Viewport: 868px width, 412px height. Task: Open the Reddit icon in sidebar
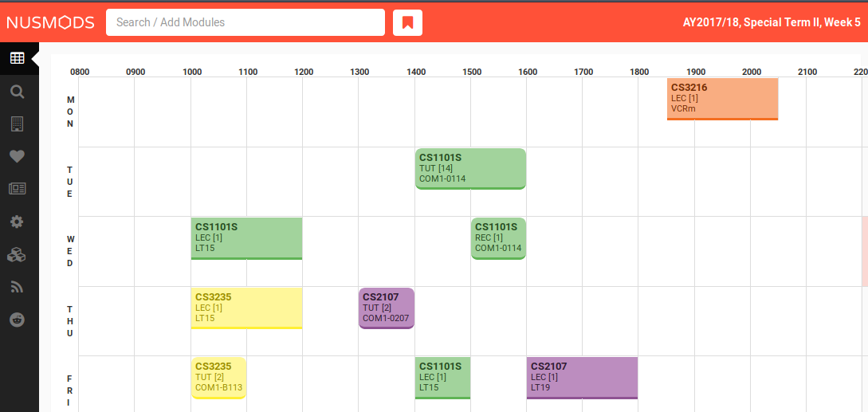[x=18, y=320]
